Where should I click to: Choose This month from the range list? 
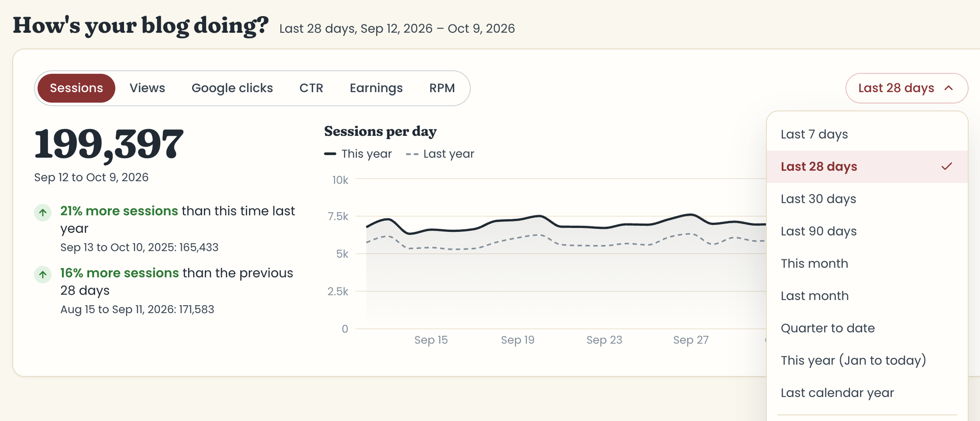[x=867, y=264]
